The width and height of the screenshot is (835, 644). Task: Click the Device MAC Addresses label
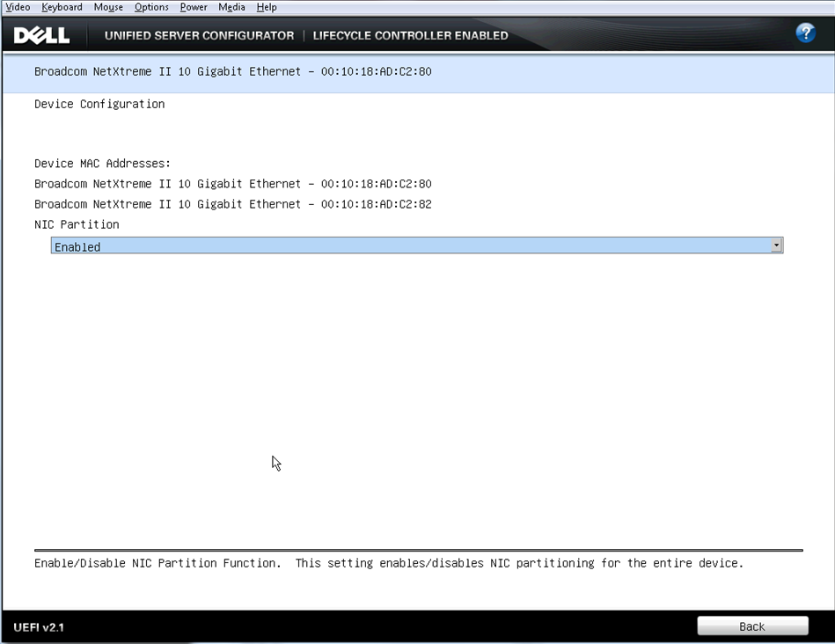(x=102, y=164)
